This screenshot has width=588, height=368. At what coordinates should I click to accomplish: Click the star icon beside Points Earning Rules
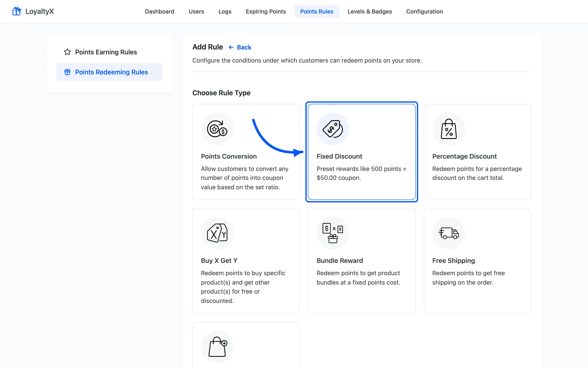(x=67, y=52)
